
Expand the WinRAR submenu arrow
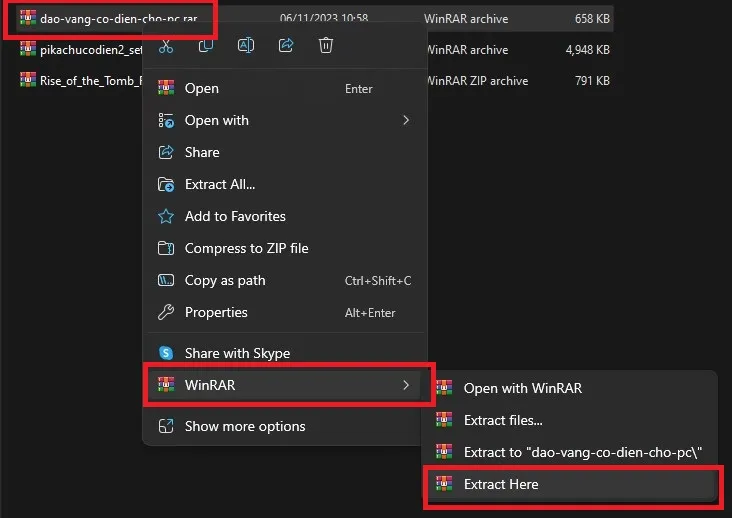[x=406, y=385]
